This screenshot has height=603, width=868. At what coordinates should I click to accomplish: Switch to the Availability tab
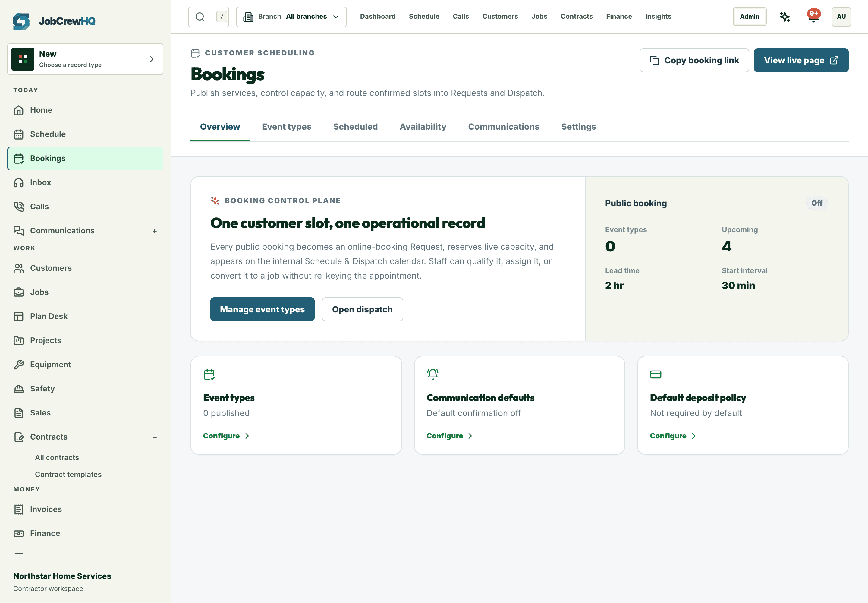pyautogui.click(x=423, y=127)
